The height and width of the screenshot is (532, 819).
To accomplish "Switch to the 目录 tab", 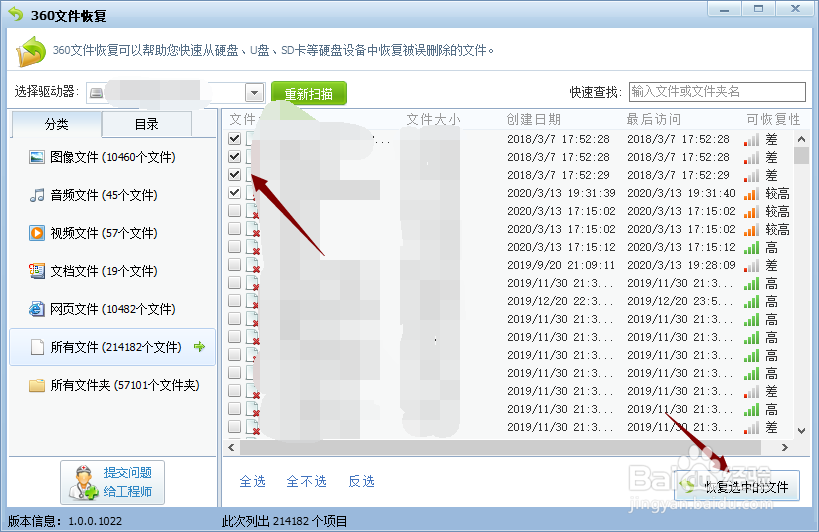I will [147, 124].
